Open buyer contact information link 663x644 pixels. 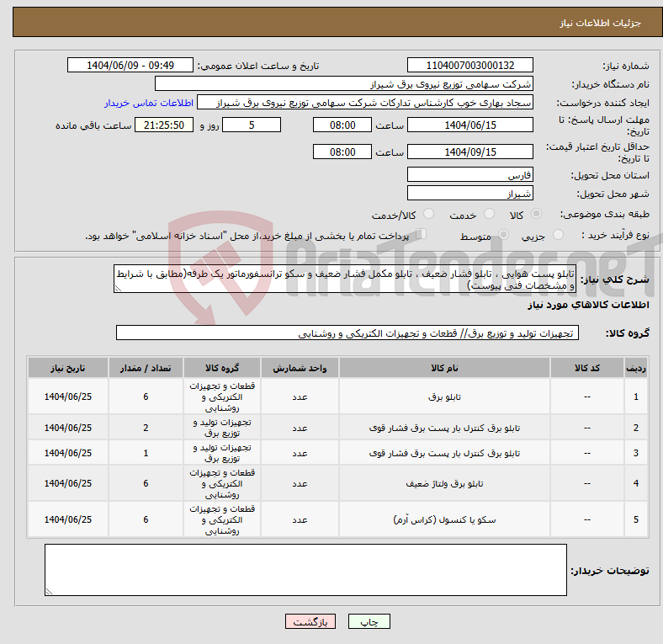coord(149,103)
